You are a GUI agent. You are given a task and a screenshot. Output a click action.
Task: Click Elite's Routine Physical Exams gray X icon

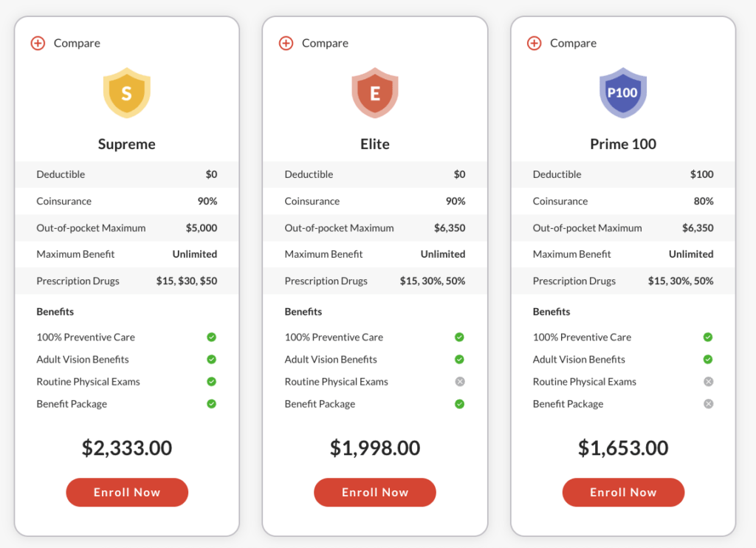(460, 382)
